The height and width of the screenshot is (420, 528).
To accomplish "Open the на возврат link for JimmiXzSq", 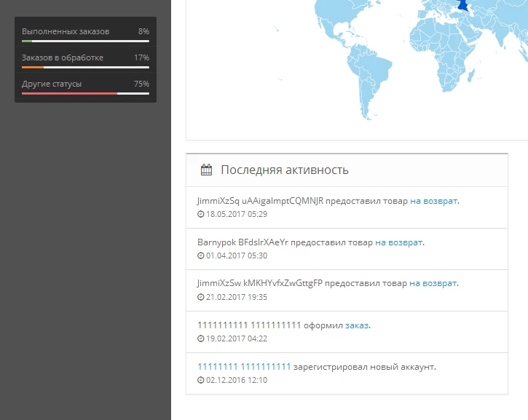I will point(433,201).
